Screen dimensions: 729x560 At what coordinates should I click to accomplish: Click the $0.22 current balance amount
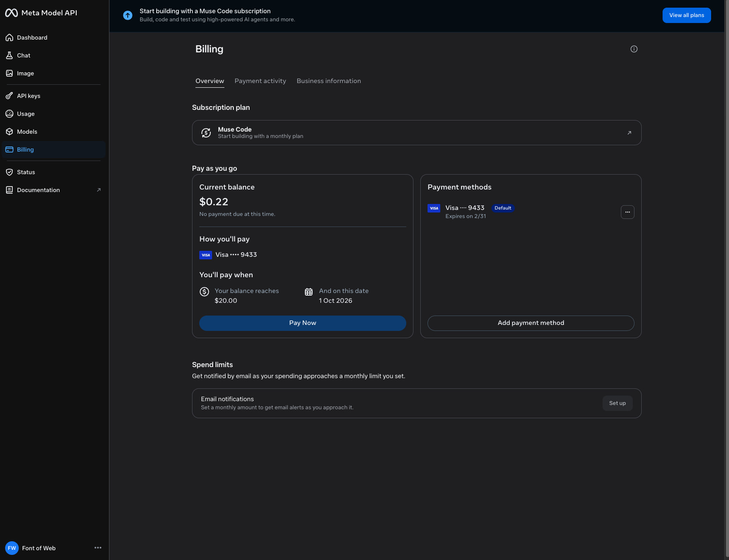(214, 202)
